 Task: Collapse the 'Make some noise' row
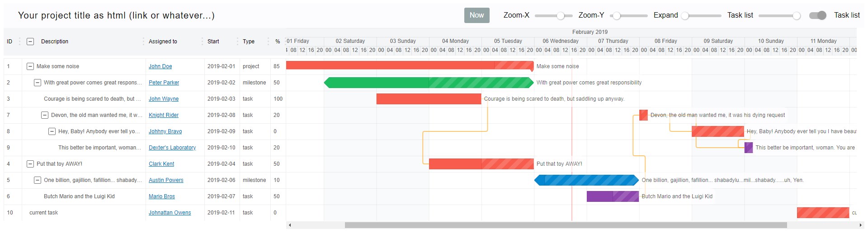point(30,66)
